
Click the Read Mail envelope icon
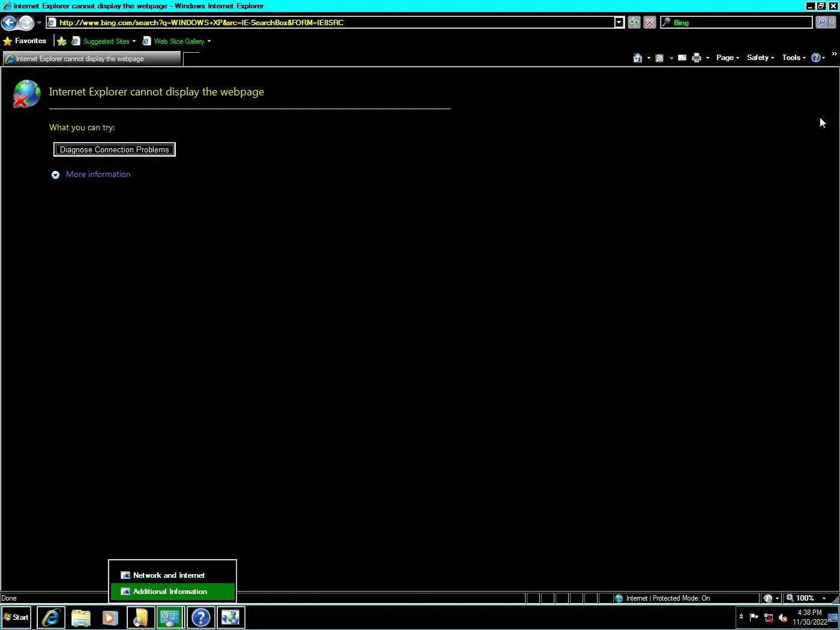coord(682,58)
